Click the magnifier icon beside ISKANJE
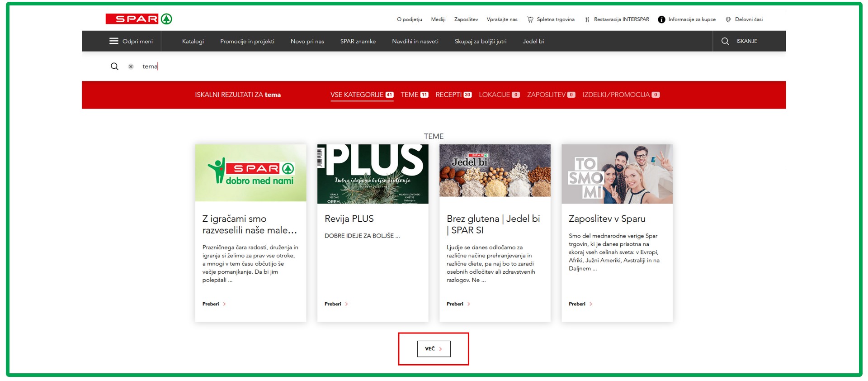868x381 pixels. click(x=725, y=41)
